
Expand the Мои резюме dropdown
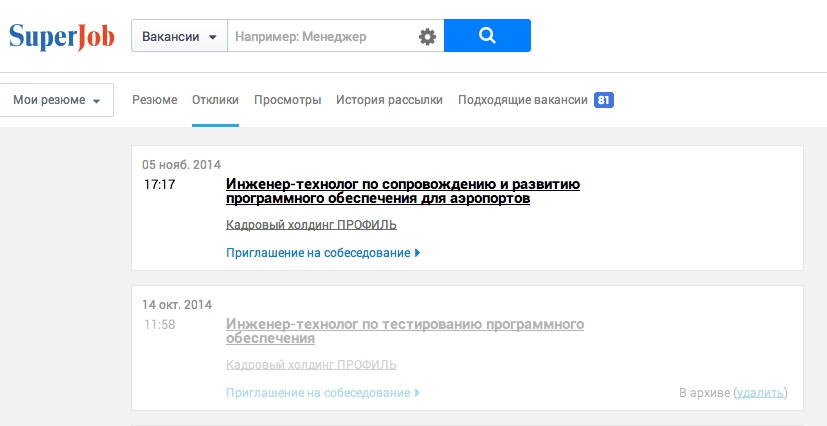tap(57, 100)
